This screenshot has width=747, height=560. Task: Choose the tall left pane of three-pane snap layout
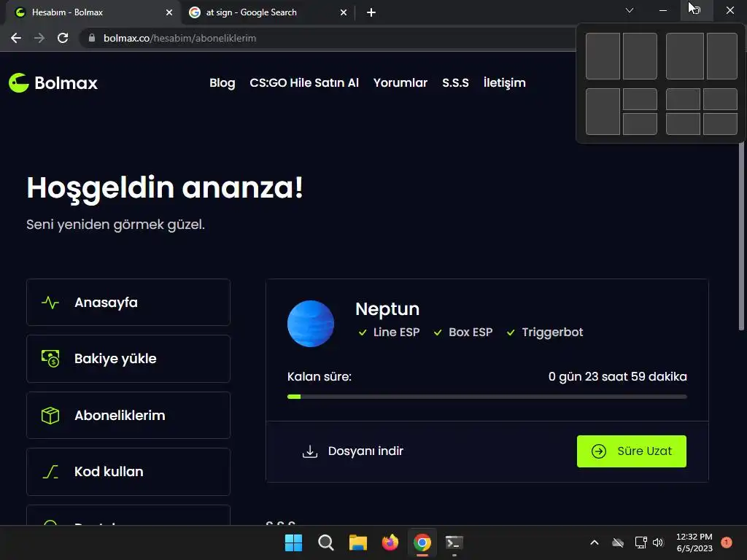click(x=603, y=112)
